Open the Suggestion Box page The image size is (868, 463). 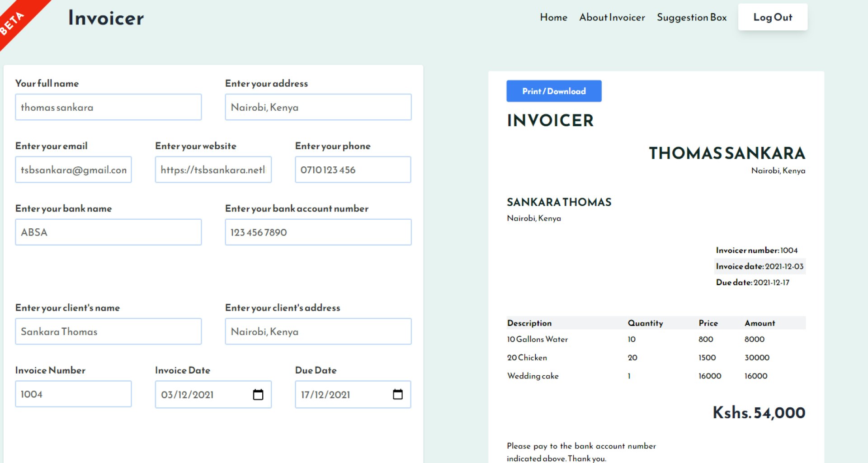(692, 18)
